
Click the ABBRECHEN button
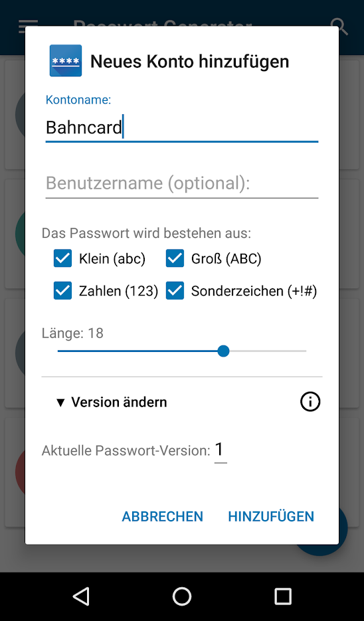[162, 517]
